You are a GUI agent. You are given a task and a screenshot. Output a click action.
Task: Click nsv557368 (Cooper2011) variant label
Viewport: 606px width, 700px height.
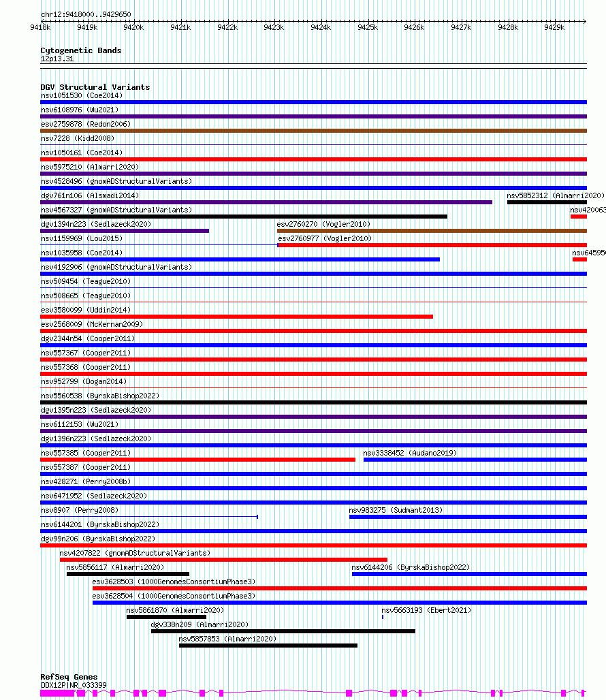click(86, 367)
